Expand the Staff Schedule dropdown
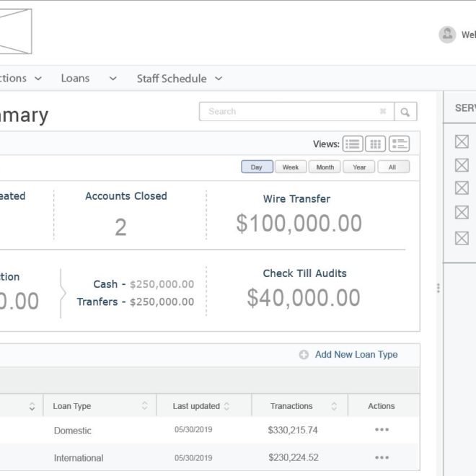Image resolution: width=476 pixels, height=476 pixels. (x=219, y=79)
